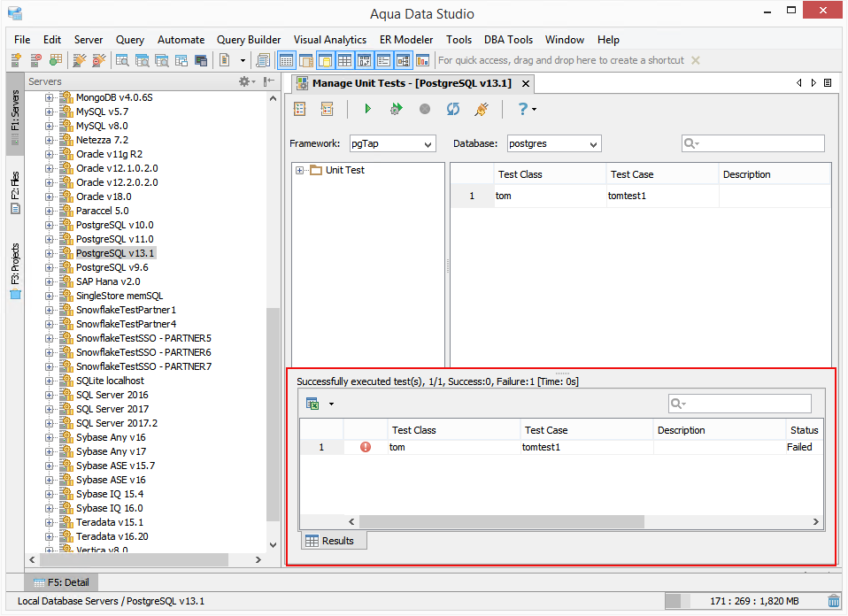
Task: Click the export results to Excel icon
Action: pos(312,404)
